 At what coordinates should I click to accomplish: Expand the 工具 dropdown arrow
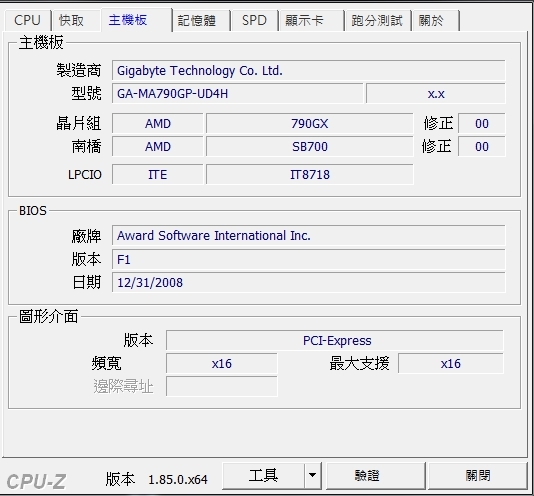(x=313, y=476)
